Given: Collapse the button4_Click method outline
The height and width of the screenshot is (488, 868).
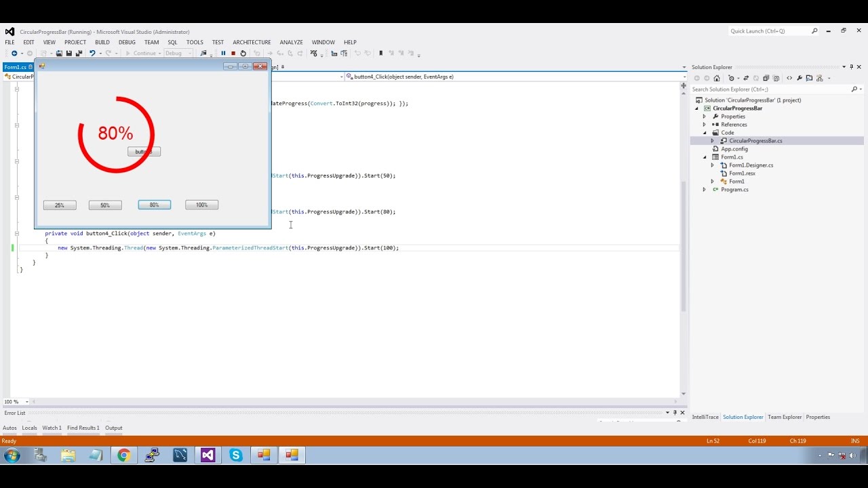Looking at the screenshot, I should [16, 233].
